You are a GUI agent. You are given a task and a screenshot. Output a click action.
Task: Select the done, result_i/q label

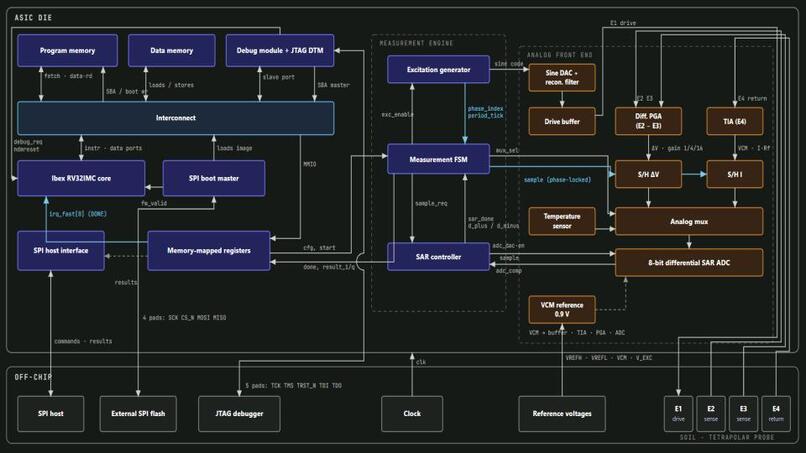coord(328,267)
